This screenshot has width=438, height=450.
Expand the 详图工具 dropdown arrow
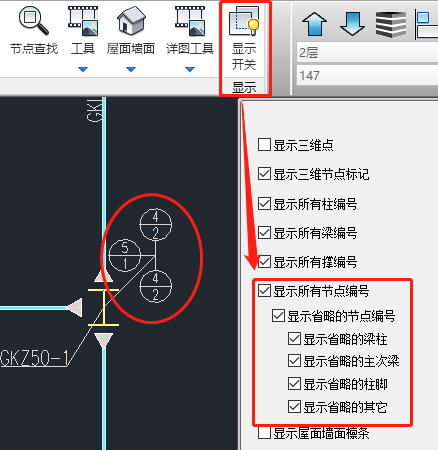tap(190, 69)
